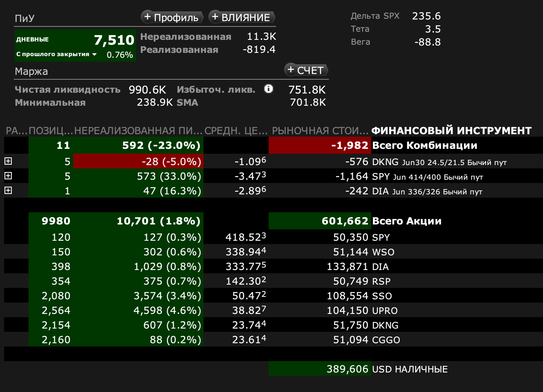This screenshot has height=392, width=543.
Task: Click the Реализованная value -819.4
Action: click(259, 50)
